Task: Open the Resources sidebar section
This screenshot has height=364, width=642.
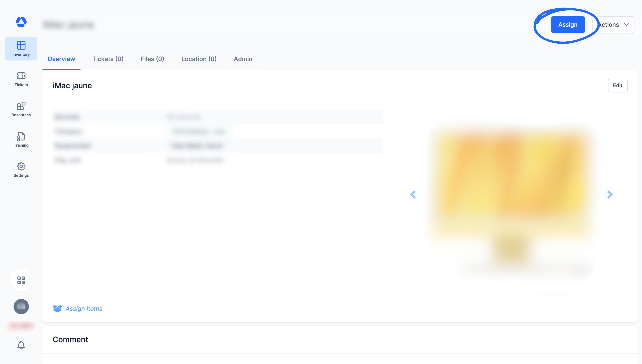Action: tap(21, 109)
